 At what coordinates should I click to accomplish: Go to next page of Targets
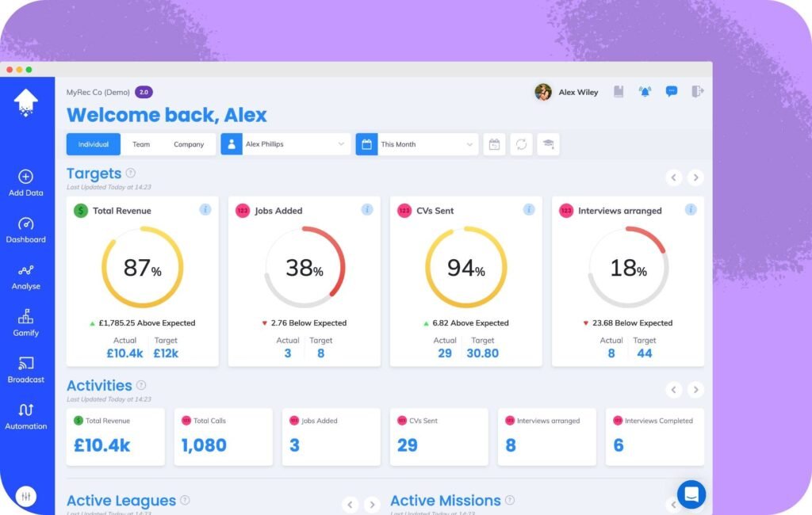(x=695, y=177)
